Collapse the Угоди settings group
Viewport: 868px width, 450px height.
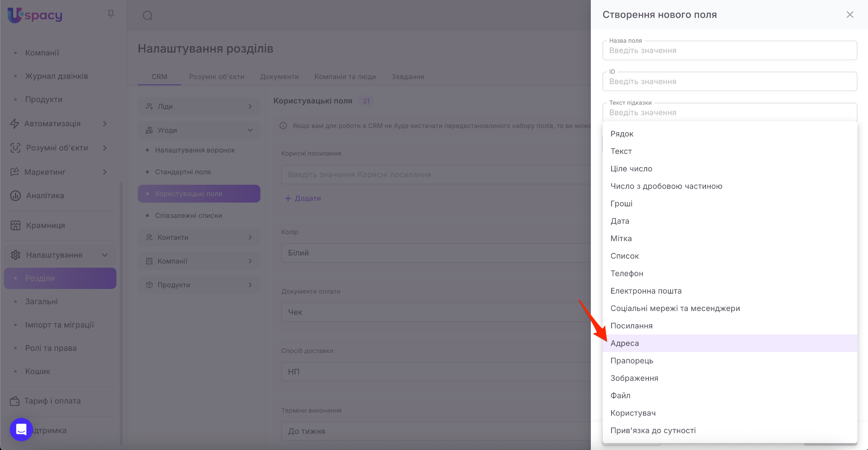(x=250, y=130)
